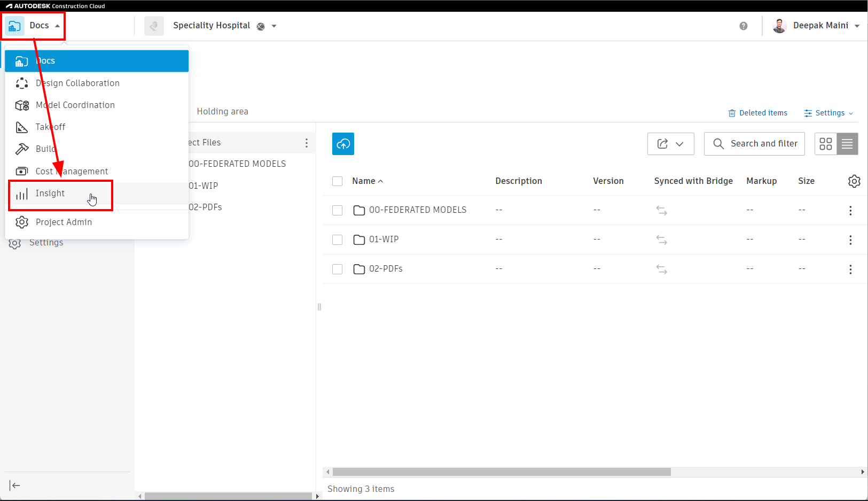Click Deepak Maini profile avatar

coord(779,26)
